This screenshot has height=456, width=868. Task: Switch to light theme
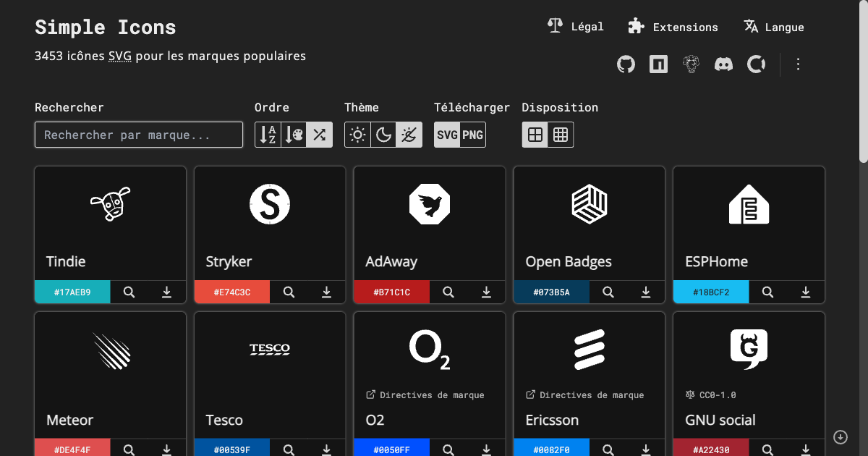357,135
